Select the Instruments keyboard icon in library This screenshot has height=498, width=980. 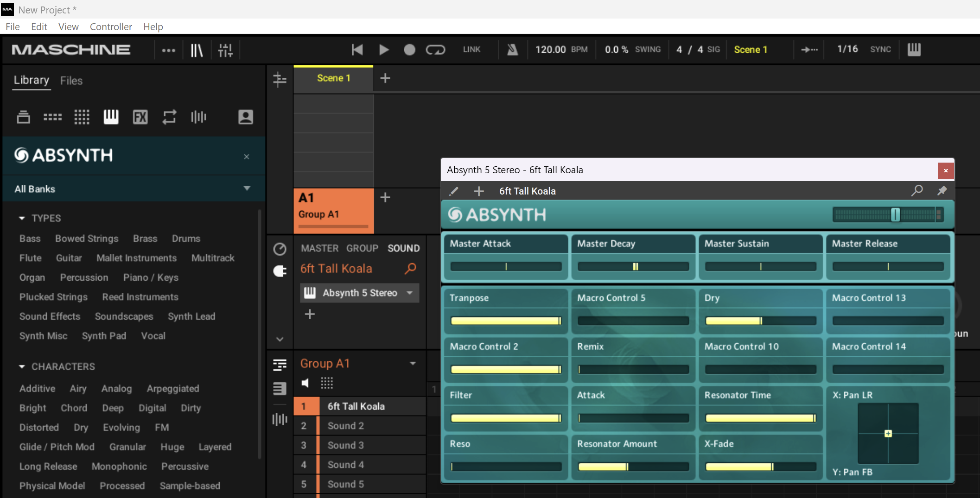[111, 117]
